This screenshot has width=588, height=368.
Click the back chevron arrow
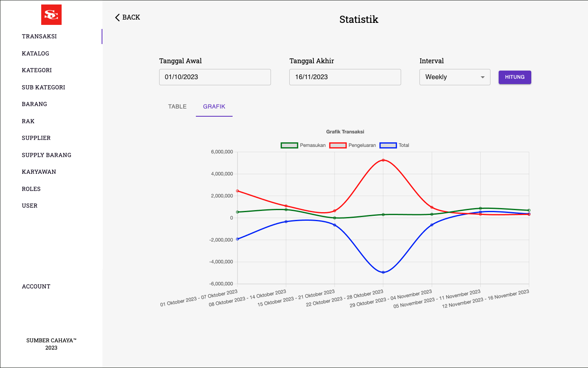(117, 18)
